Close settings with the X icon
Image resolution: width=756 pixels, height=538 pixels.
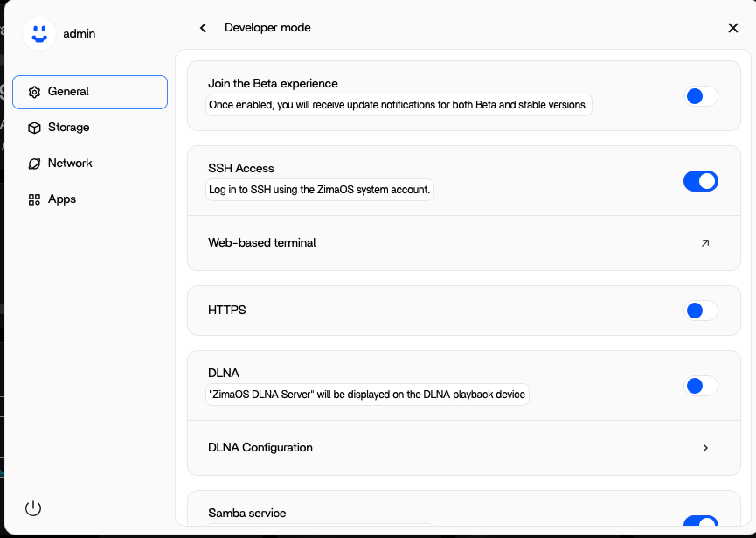tap(733, 28)
